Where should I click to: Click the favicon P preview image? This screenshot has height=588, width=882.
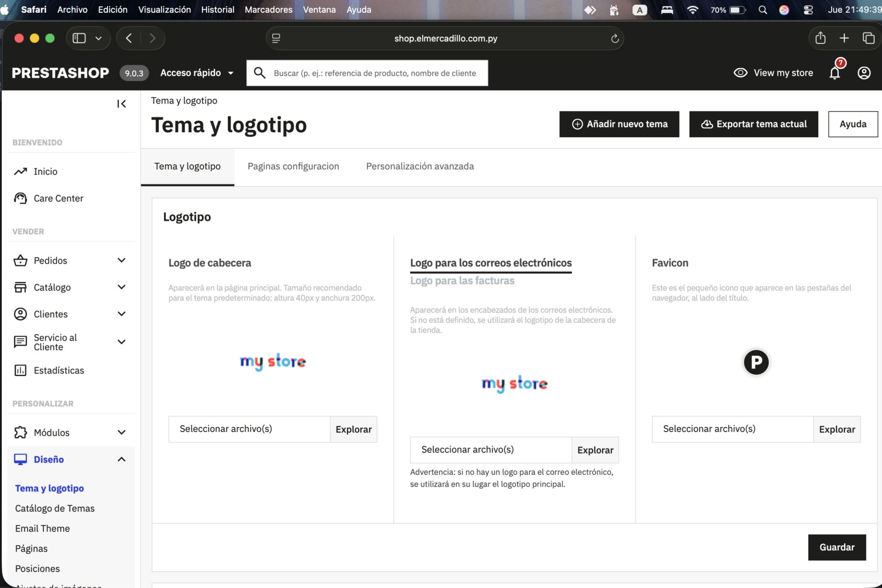(756, 362)
